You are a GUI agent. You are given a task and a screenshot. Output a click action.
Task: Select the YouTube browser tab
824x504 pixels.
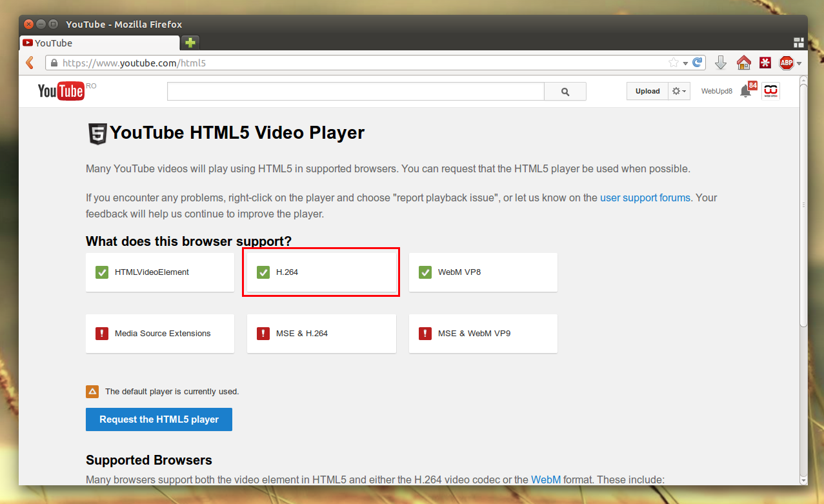99,43
